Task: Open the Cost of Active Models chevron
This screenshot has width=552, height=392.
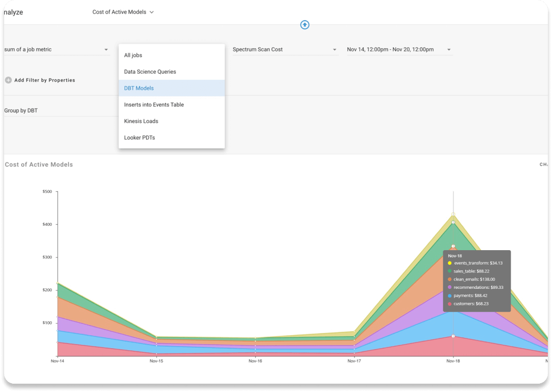Action: (152, 12)
